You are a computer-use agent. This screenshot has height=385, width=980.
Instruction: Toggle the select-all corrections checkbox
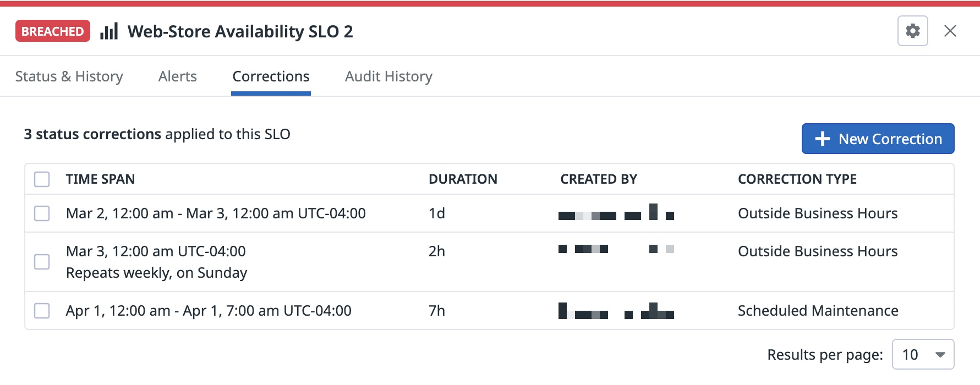coord(42,179)
